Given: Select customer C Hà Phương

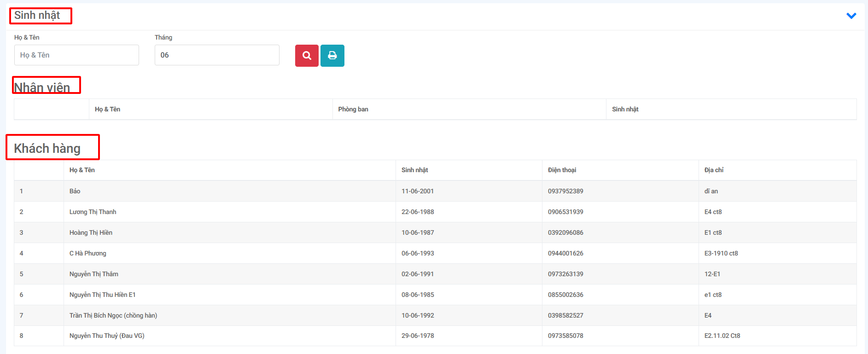Looking at the screenshot, I should [x=87, y=253].
